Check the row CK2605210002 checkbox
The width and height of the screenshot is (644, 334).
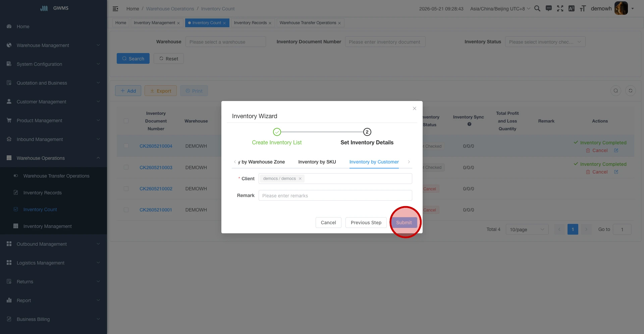click(x=126, y=189)
